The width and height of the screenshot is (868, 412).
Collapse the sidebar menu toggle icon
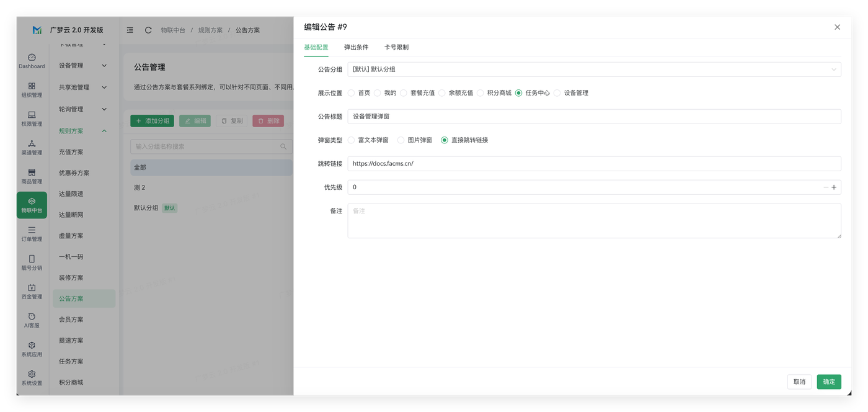tap(130, 30)
